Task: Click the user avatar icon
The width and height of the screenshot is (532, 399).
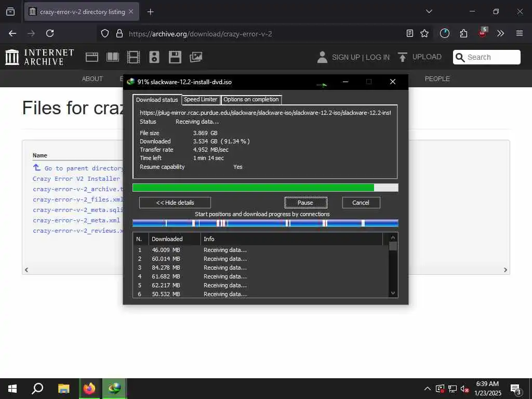Action: click(322, 57)
